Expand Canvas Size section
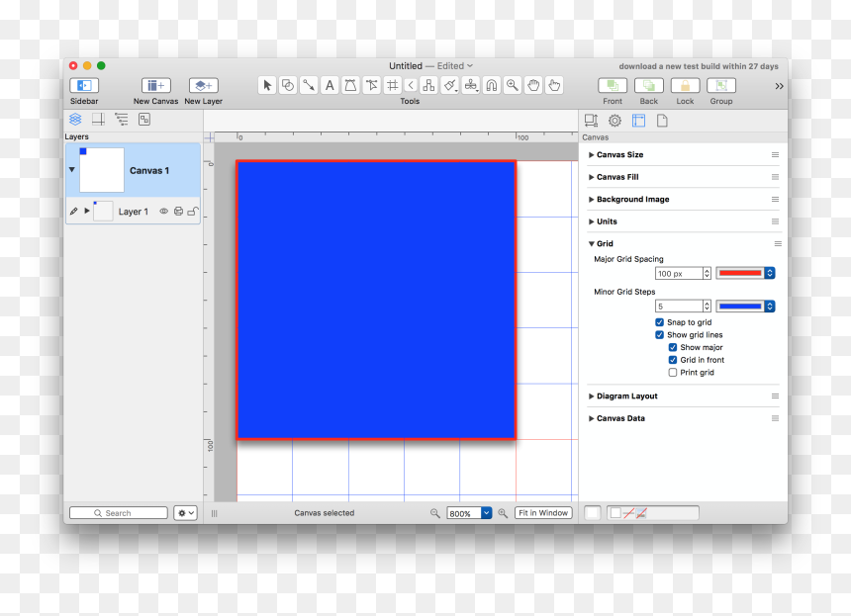851x616 pixels. 591,154
